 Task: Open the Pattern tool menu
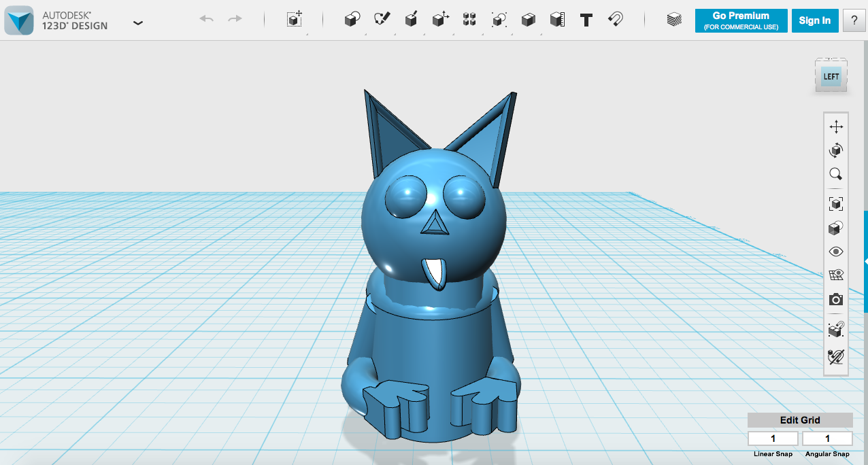click(x=469, y=19)
